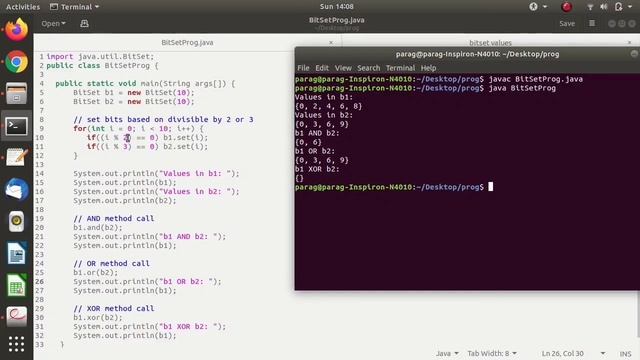This screenshot has width=640, height=360.
Task: Click 'public class BitSetProg {' line
Action: click(102, 65)
